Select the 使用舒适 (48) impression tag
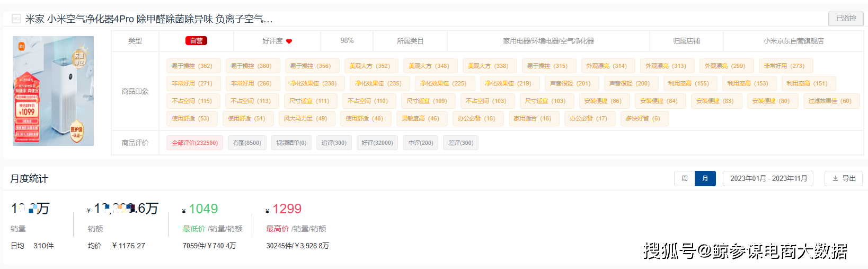 [x=365, y=118]
